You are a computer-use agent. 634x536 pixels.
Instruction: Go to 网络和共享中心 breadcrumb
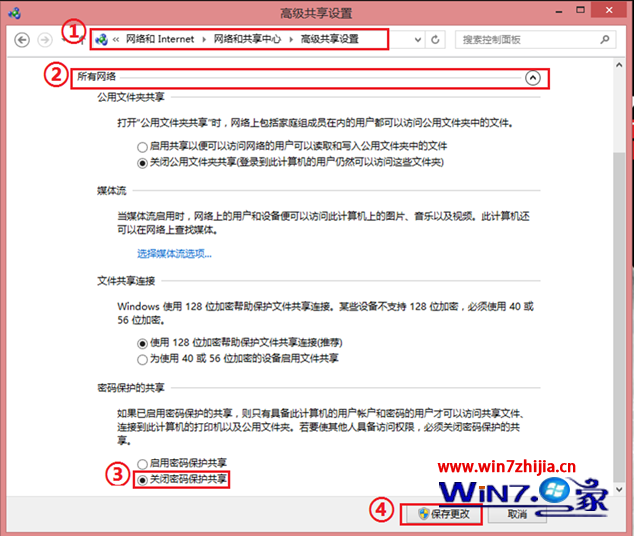(x=248, y=40)
